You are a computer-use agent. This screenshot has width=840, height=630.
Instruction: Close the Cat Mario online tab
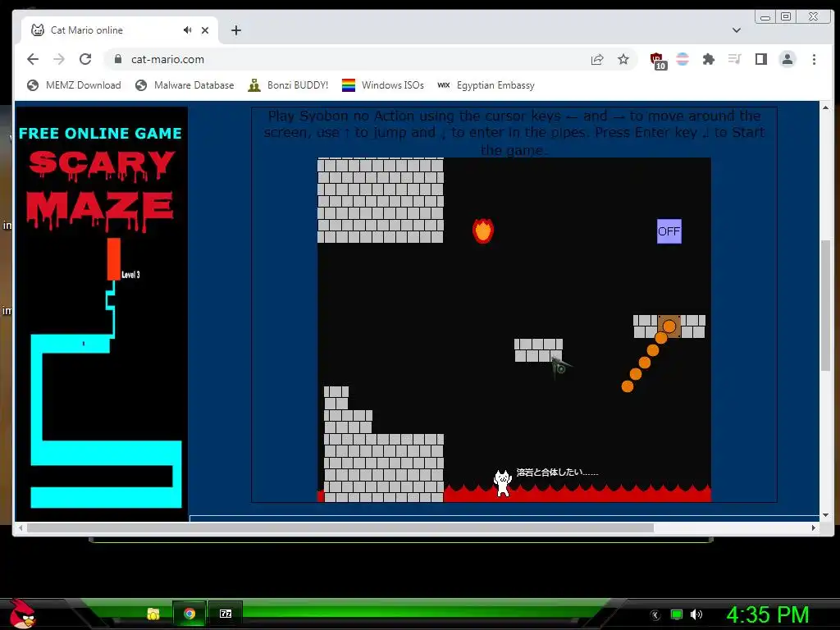pyautogui.click(x=204, y=30)
